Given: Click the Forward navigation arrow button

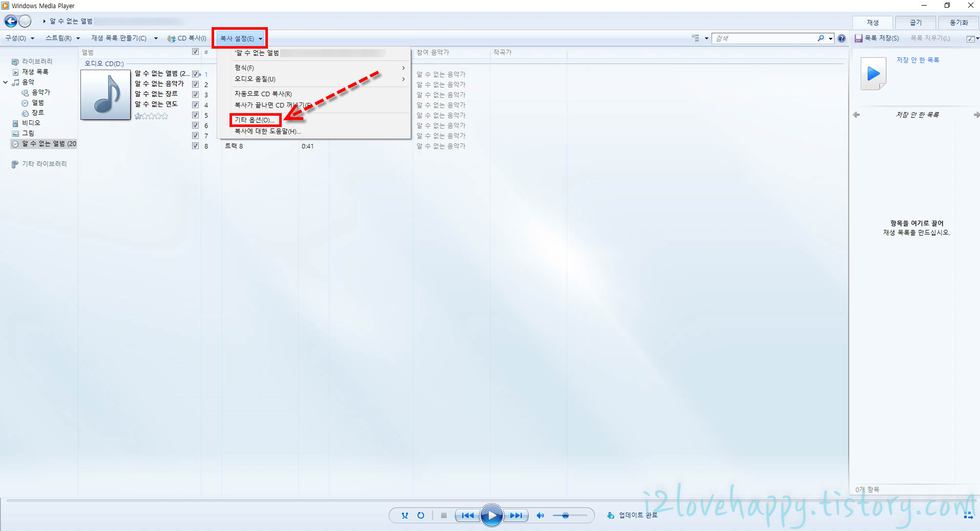Looking at the screenshot, I should [x=25, y=21].
